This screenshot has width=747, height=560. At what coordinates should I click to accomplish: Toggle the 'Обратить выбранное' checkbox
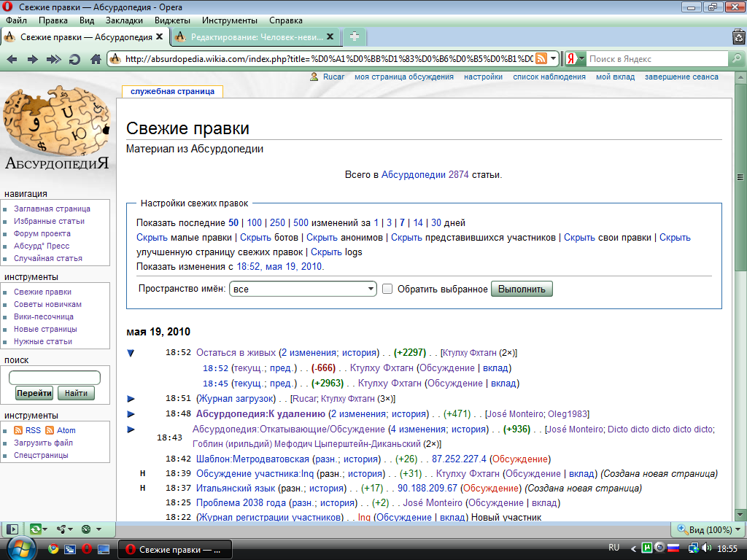point(387,289)
